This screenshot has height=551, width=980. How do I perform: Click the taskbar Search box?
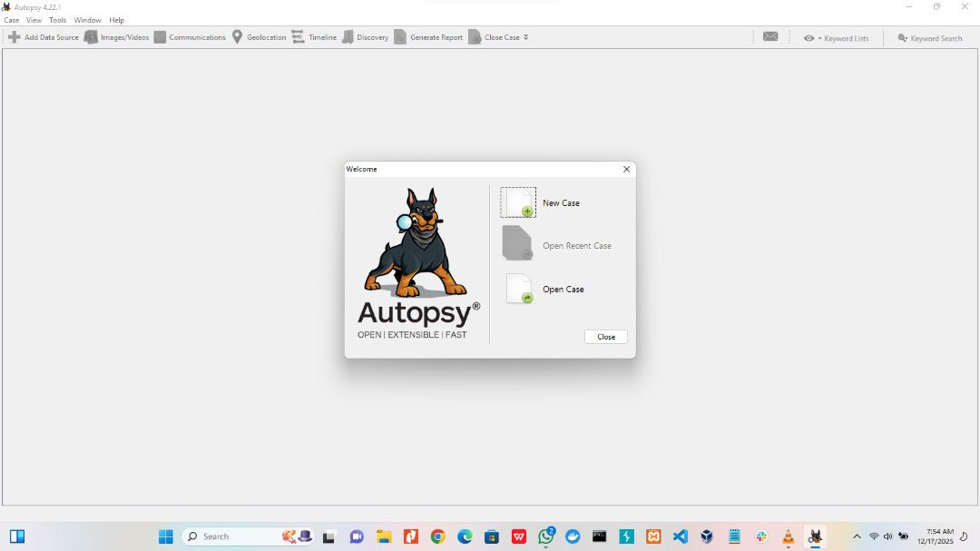pos(249,536)
